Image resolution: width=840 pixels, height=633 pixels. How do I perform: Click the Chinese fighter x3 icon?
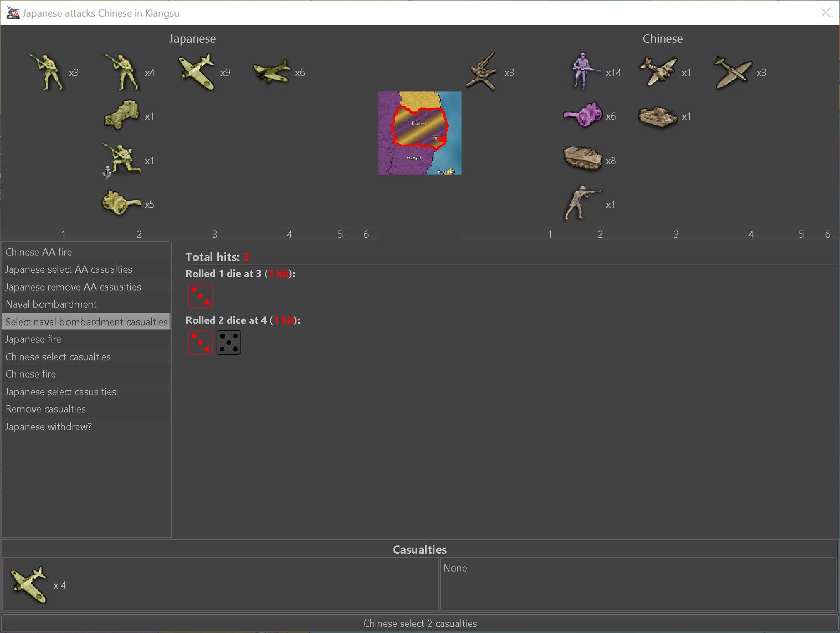pyautogui.click(x=733, y=72)
